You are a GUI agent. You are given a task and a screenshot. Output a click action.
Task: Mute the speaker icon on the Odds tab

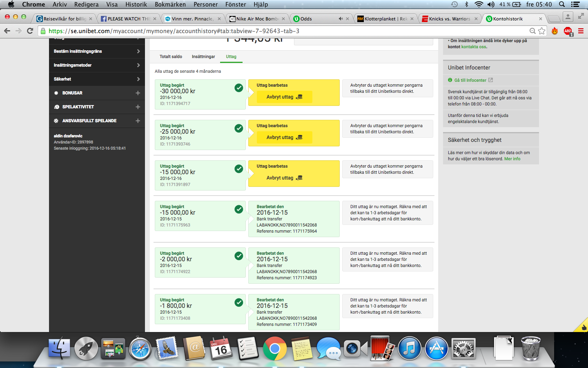[341, 19]
